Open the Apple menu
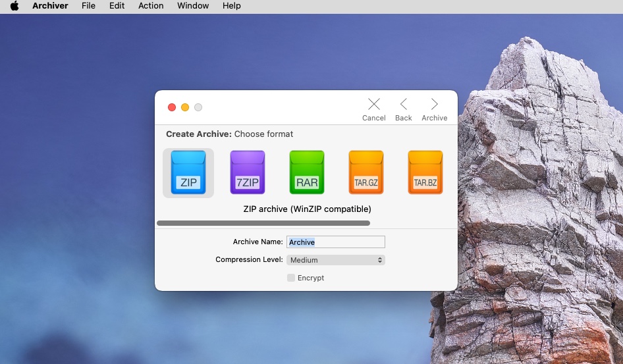This screenshot has height=364, width=623. [x=14, y=6]
